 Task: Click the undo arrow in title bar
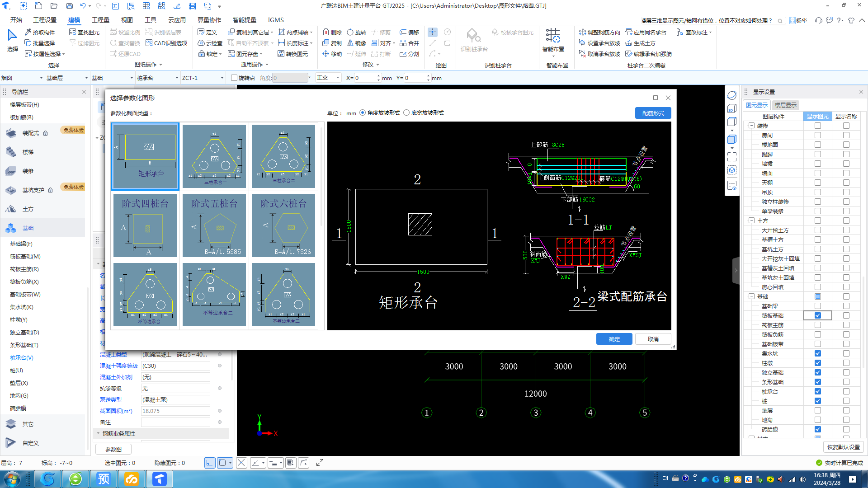pyautogui.click(x=83, y=6)
